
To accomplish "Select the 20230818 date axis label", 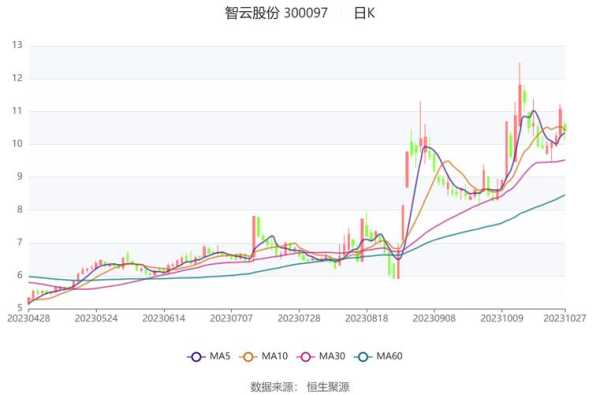I will tap(367, 318).
